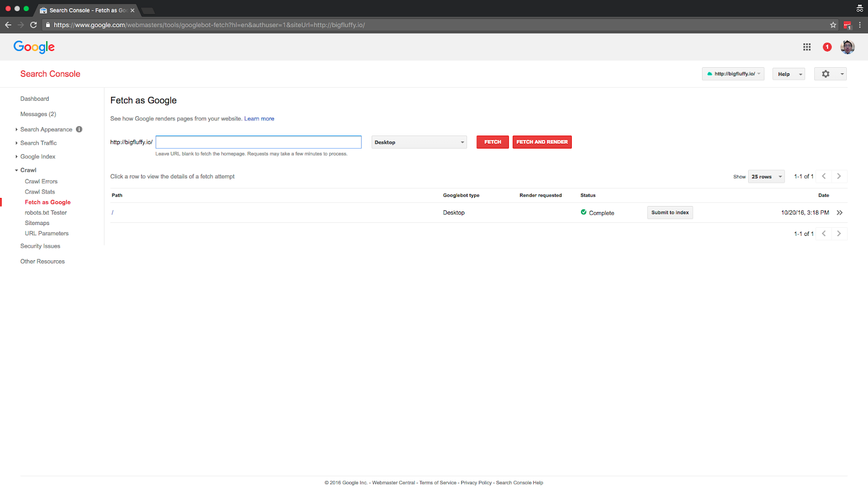Go to the Search Console home link
Image resolution: width=868 pixels, height=488 pixels.
tap(50, 74)
